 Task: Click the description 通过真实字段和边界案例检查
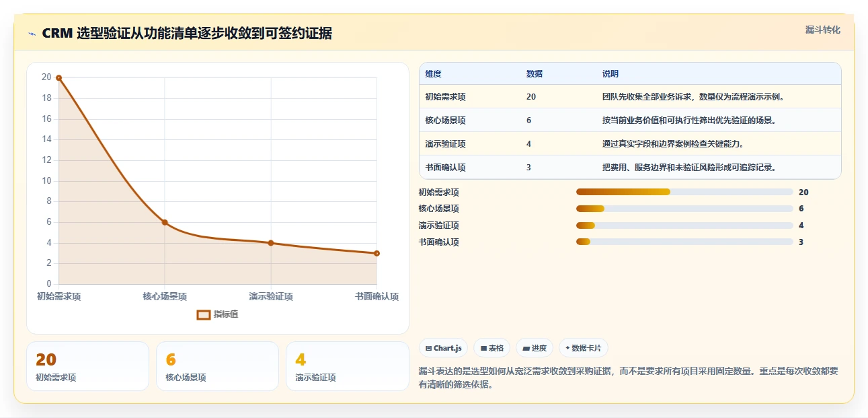(x=673, y=144)
